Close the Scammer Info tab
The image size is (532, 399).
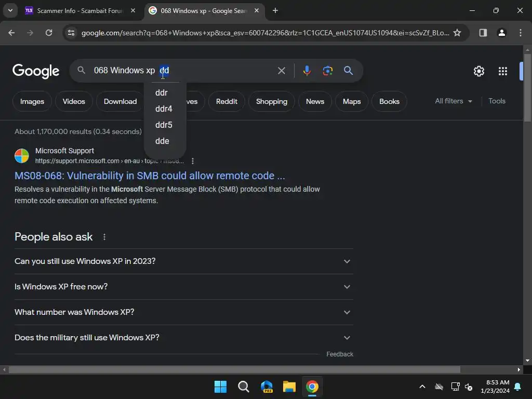[133, 10]
